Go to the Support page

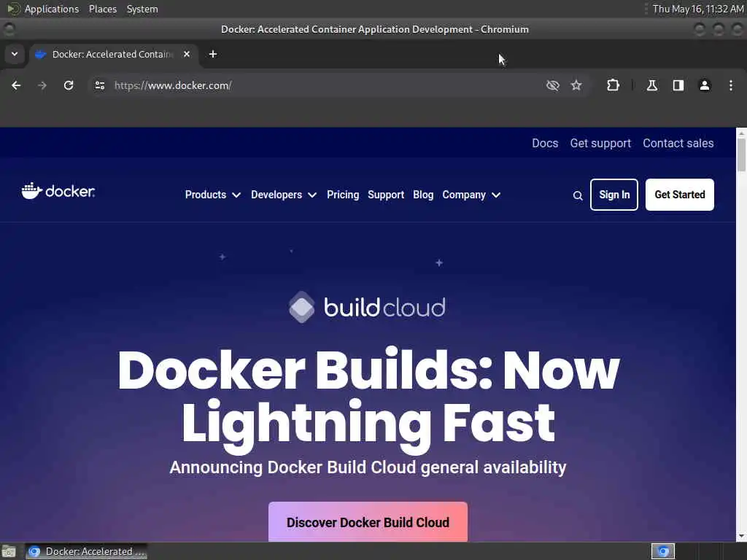(x=386, y=195)
